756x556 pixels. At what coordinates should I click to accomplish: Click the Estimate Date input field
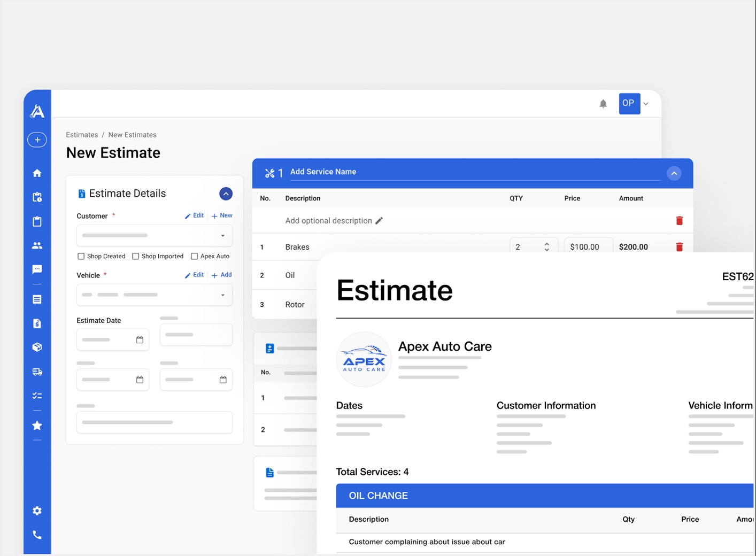(113, 339)
